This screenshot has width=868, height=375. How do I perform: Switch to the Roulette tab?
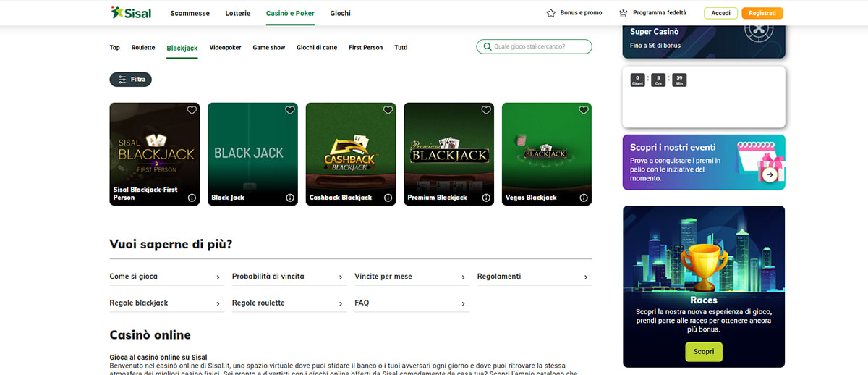point(143,48)
